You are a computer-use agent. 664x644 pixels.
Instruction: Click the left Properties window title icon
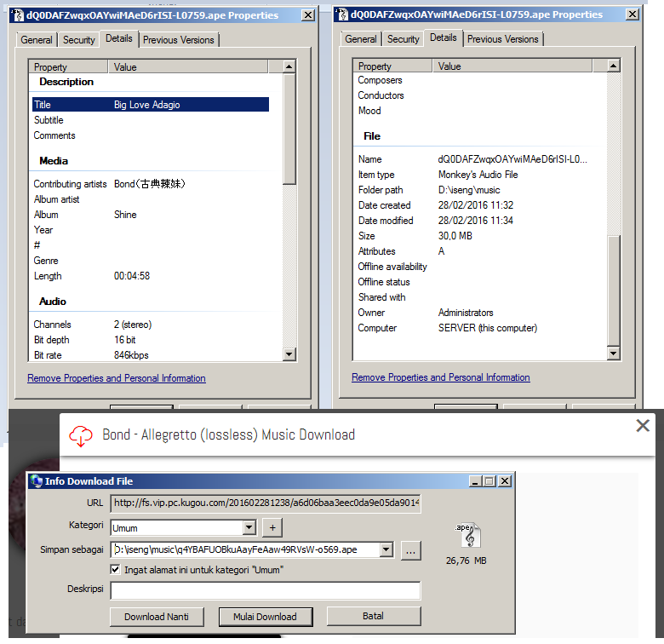[18, 15]
